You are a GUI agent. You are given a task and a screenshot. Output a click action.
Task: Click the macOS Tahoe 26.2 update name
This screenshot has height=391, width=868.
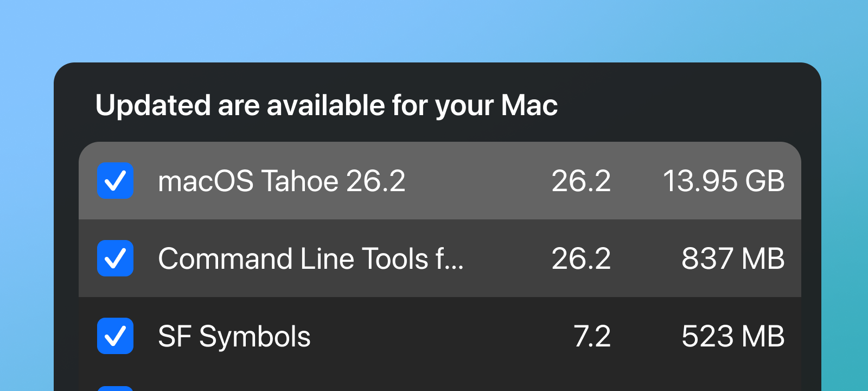[x=282, y=181]
